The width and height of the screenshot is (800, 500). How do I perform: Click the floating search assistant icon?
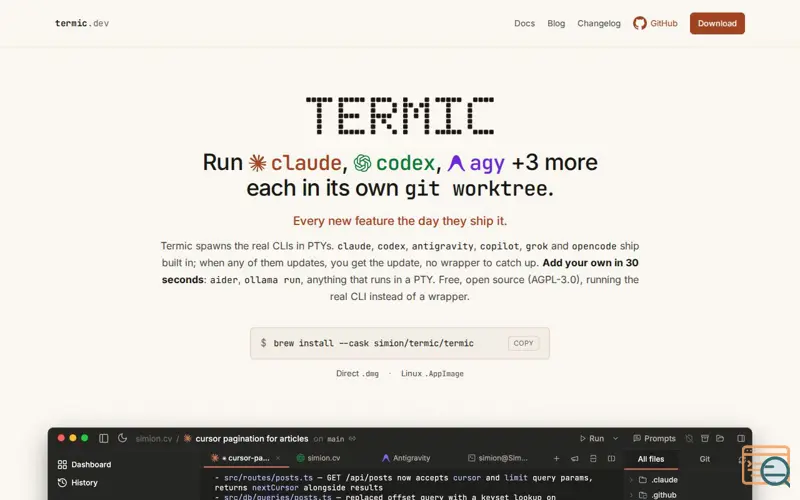click(x=766, y=466)
